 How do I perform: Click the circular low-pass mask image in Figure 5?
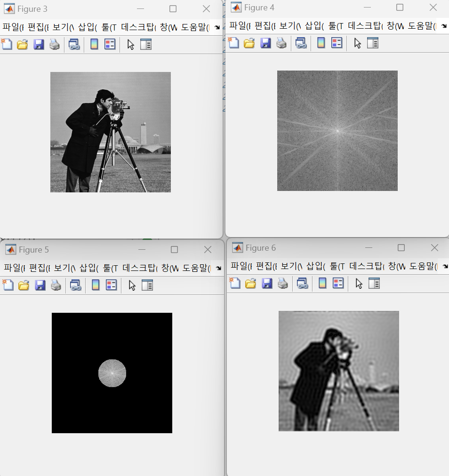[112, 373]
